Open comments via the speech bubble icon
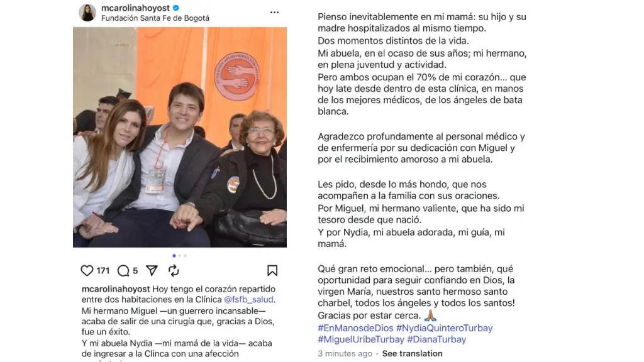Screen dimensions: 644x362 [123, 270]
